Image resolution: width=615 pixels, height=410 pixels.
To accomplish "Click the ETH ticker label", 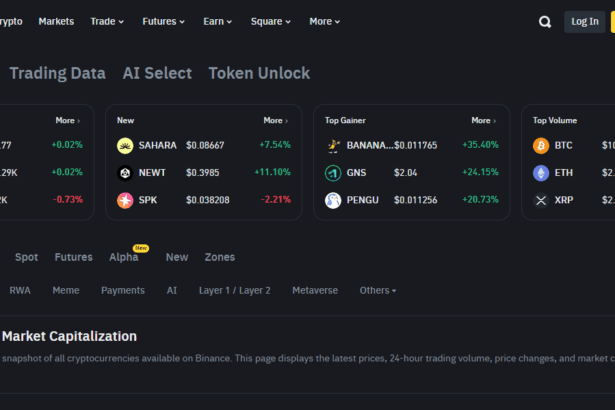I will pos(564,173).
